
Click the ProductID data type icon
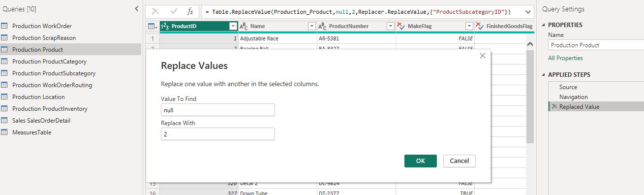pyautogui.click(x=165, y=26)
